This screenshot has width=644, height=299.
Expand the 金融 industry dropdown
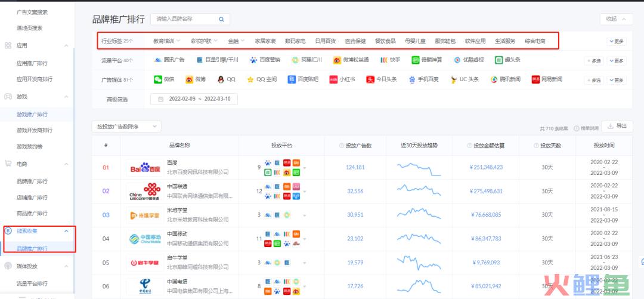237,41
